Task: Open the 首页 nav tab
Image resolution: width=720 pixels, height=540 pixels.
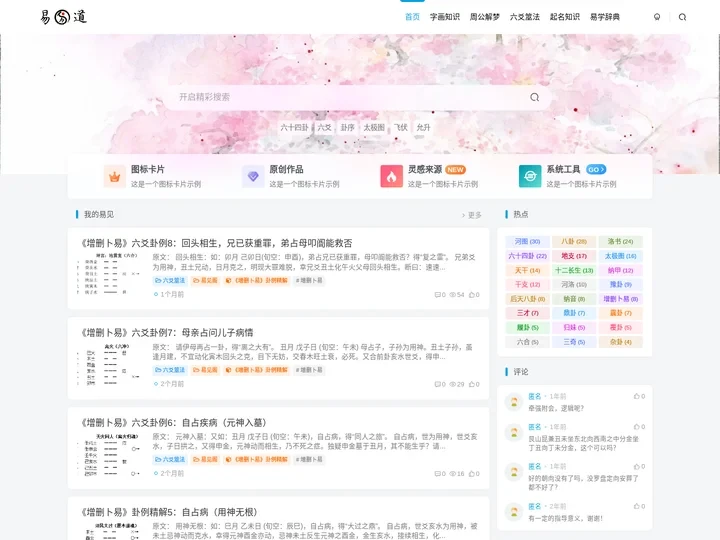Action: (412, 17)
